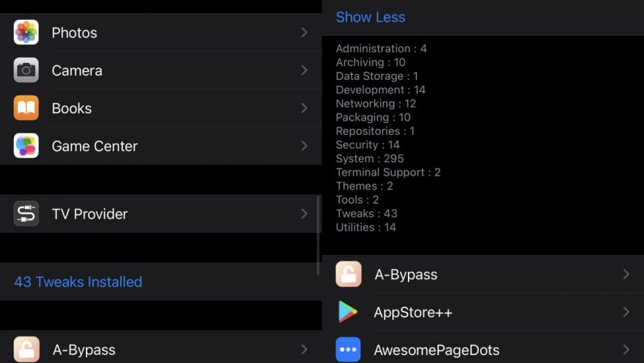Open the Game Center bubbles icon

click(26, 146)
